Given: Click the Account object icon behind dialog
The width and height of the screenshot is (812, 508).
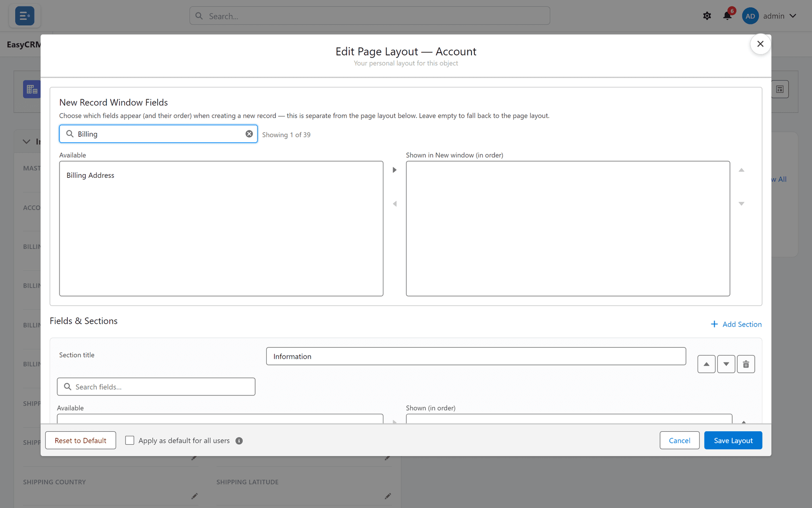Looking at the screenshot, I should (32, 89).
